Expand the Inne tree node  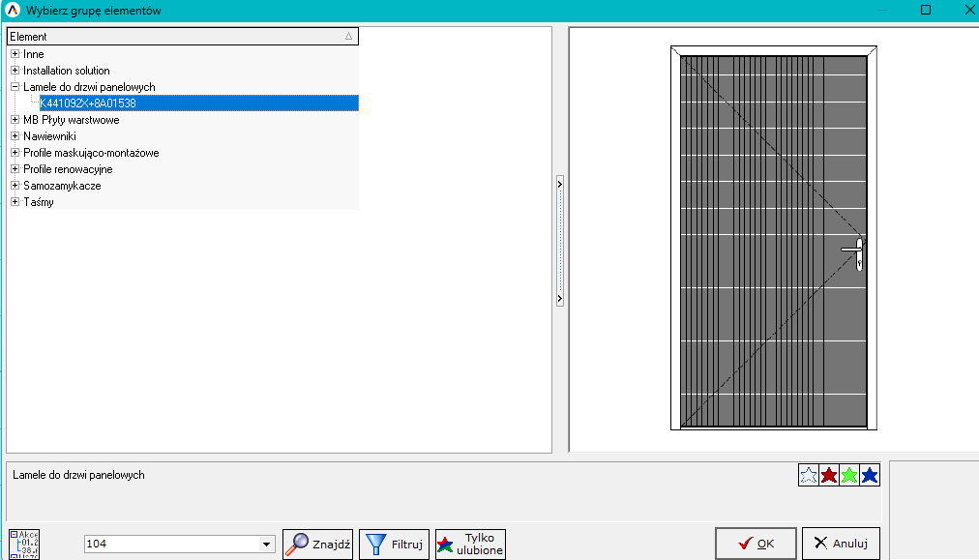coord(15,54)
